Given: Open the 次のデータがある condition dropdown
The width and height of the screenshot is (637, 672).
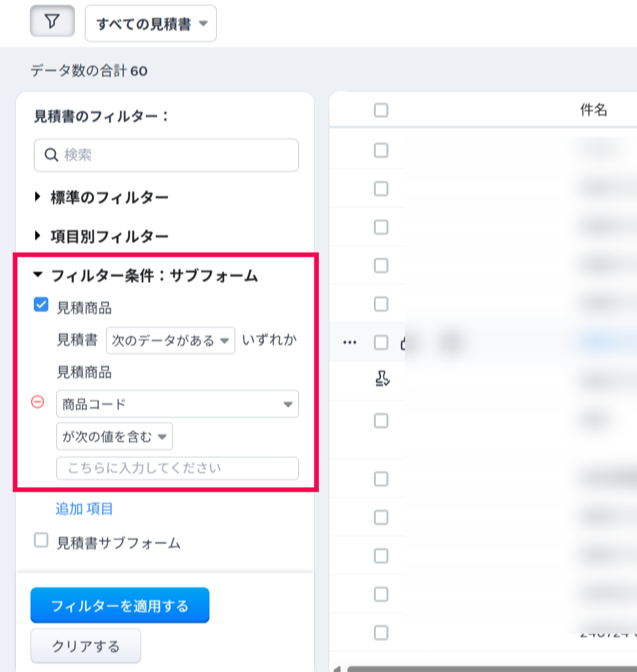Looking at the screenshot, I should click(170, 341).
